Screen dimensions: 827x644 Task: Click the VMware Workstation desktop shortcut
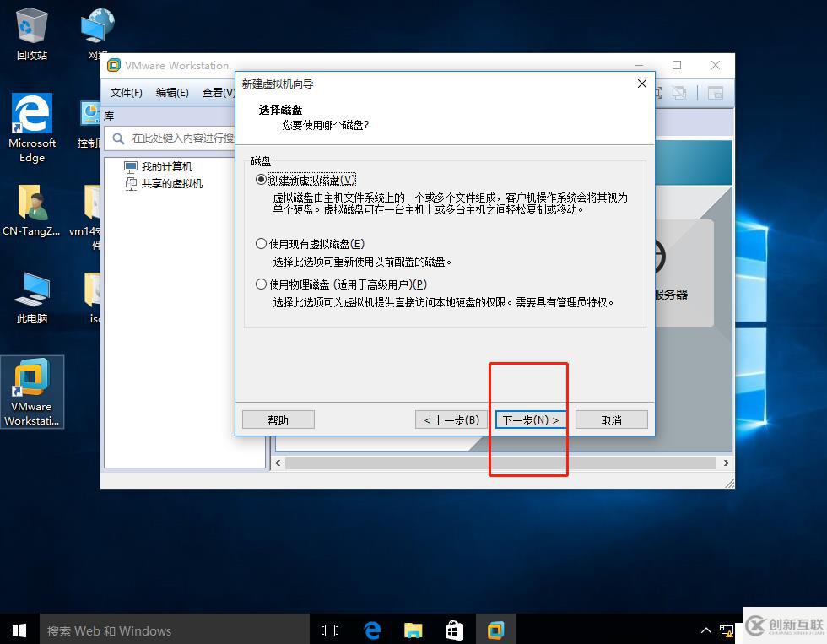tap(32, 390)
